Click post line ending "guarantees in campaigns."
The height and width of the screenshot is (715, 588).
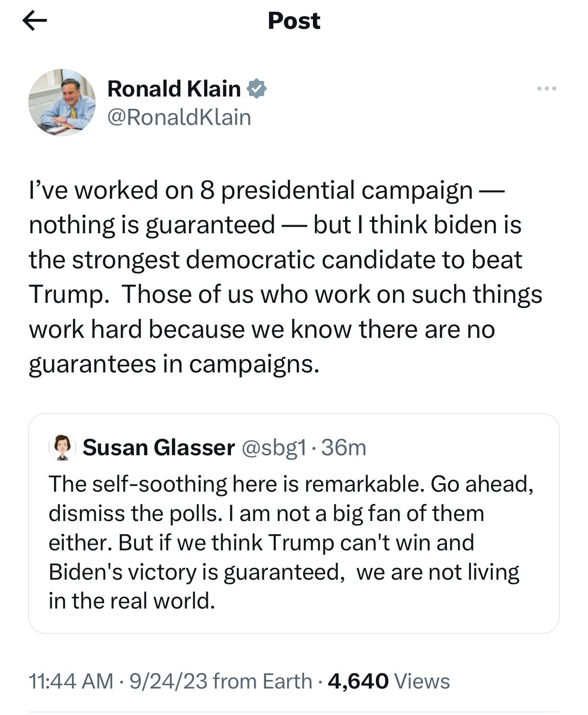click(x=174, y=364)
